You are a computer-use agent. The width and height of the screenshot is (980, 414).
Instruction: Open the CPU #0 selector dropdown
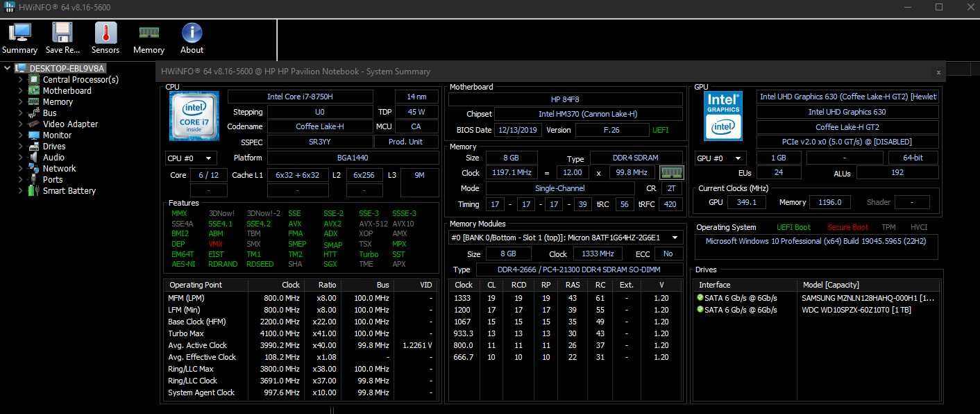191,158
